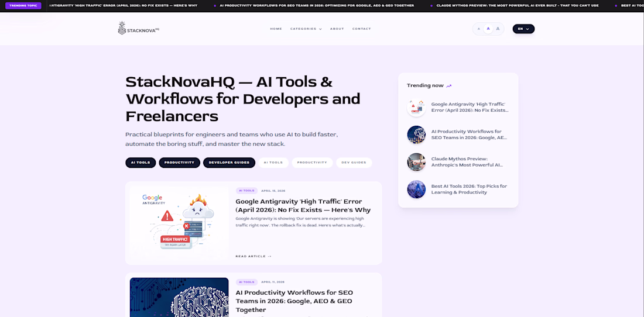Click the dark AI Tools pill
Viewport: 644px width, 317px height.
click(x=141, y=163)
